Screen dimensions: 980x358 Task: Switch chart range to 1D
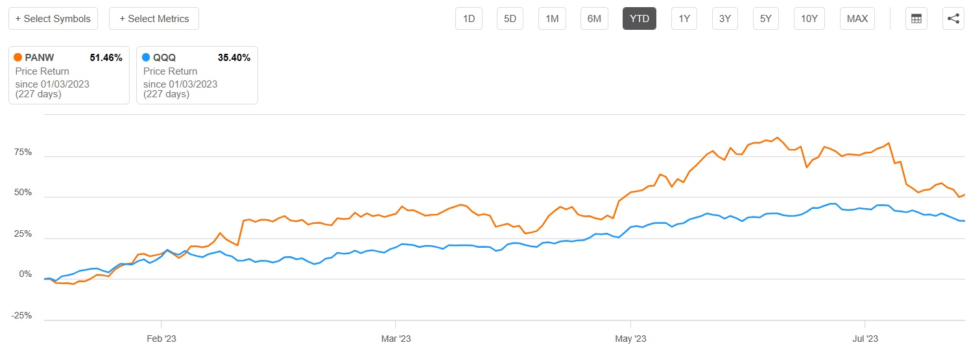pos(469,19)
